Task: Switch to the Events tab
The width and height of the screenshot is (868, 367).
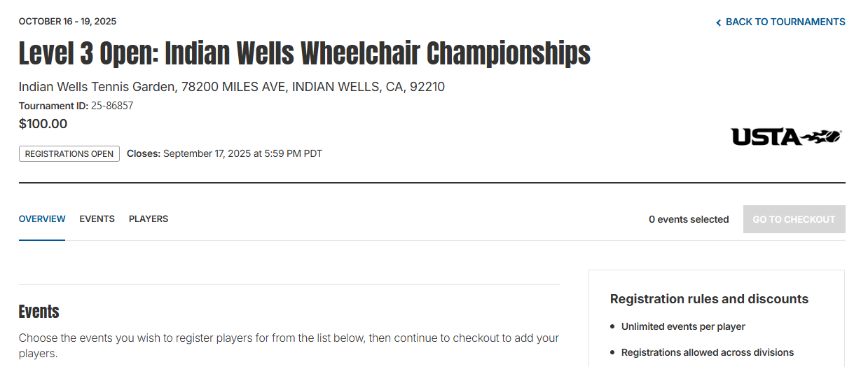Action: [x=97, y=219]
